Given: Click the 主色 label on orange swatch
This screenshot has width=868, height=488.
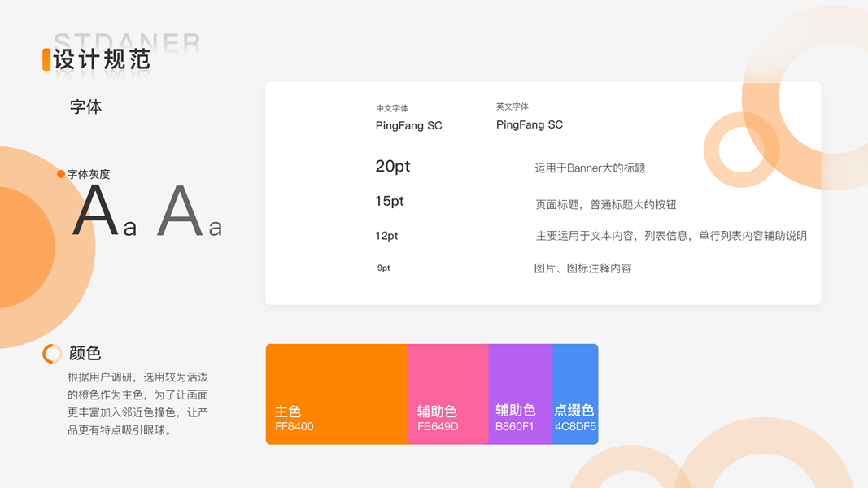Looking at the screenshot, I should click(288, 412).
